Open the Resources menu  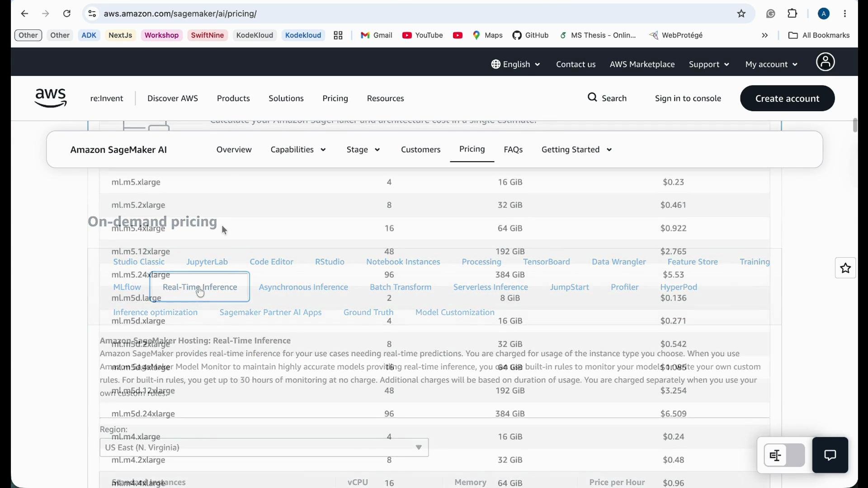[x=386, y=99]
